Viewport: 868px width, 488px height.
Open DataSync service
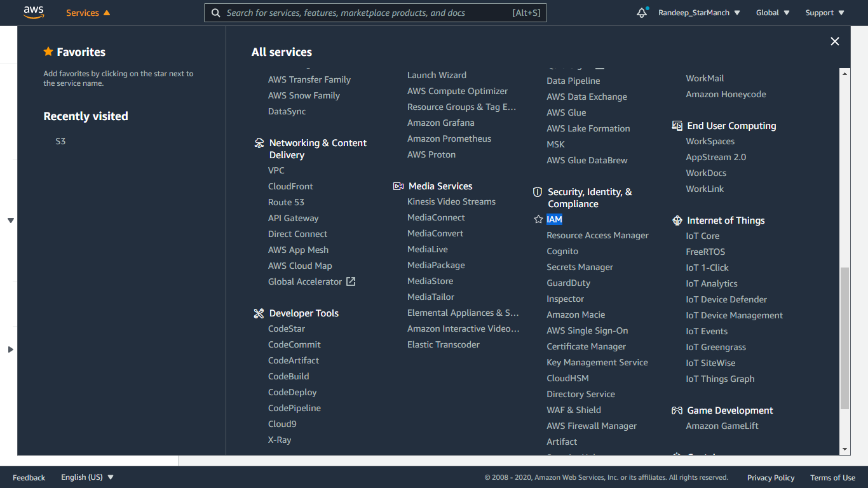(287, 111)
